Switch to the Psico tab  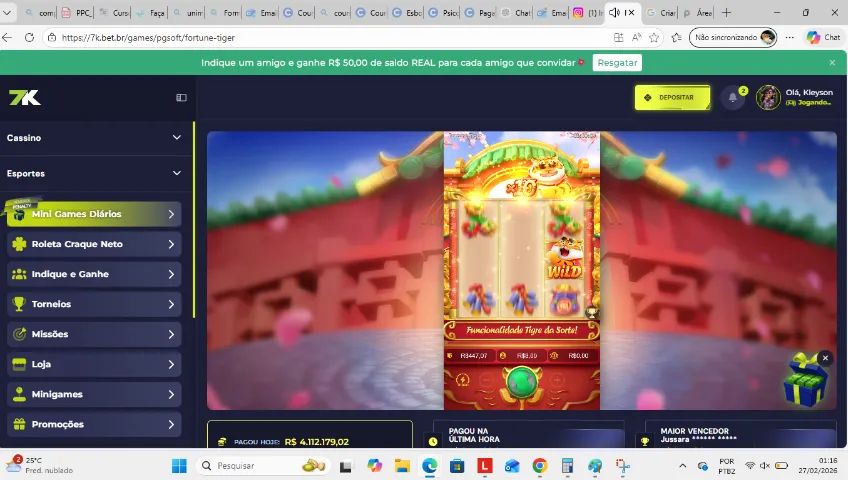point(442,12)
